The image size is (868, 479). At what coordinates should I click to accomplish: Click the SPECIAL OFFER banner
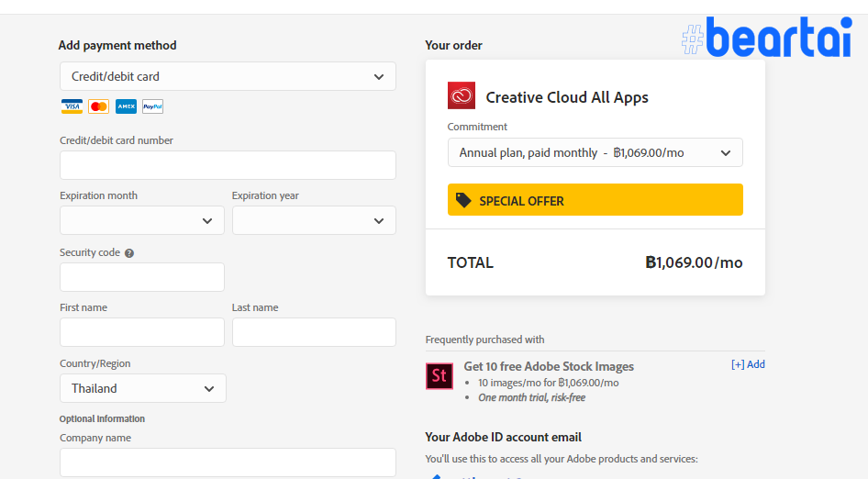[x=595, y=200]
